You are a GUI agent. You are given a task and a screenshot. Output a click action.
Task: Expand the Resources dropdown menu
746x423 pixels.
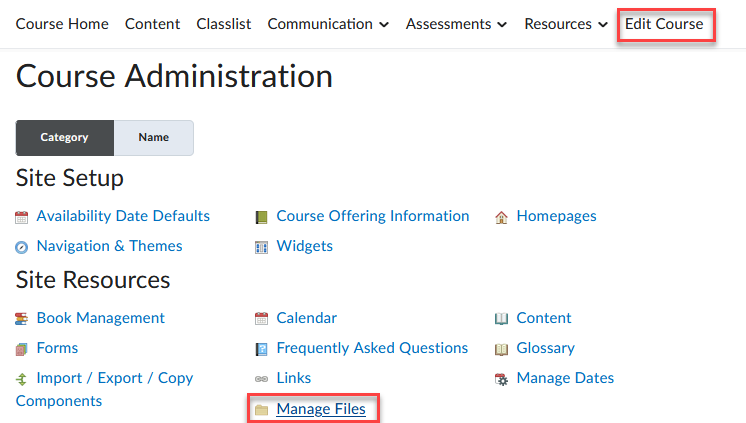pyautogui.click(x=566, y=24)
